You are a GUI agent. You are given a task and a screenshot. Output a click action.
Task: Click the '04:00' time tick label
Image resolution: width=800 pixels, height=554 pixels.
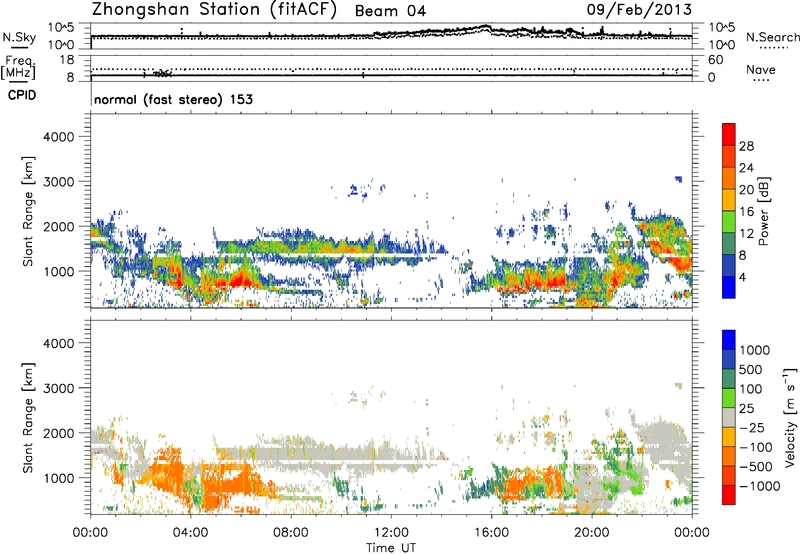coord(190,533)
